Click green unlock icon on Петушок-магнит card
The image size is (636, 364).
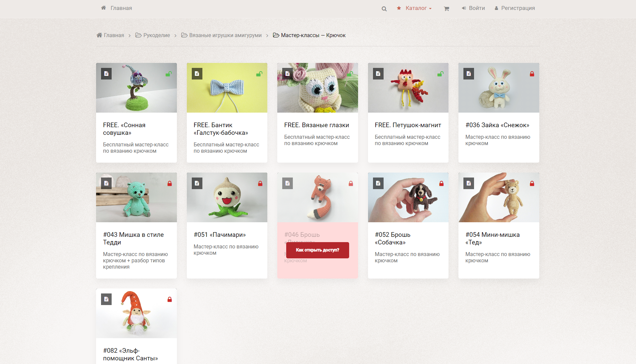click(x=441, y=74)
